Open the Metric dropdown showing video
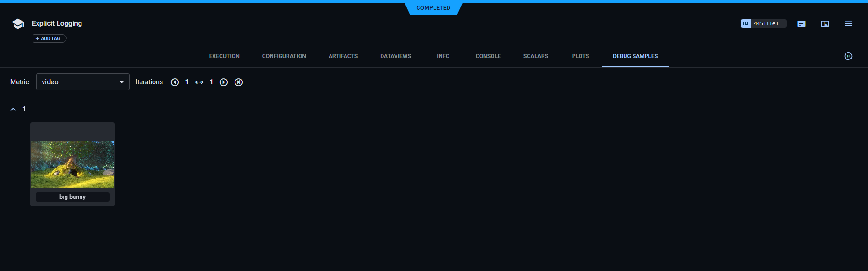This screenshot has width=868, height=271. (82, 82)
